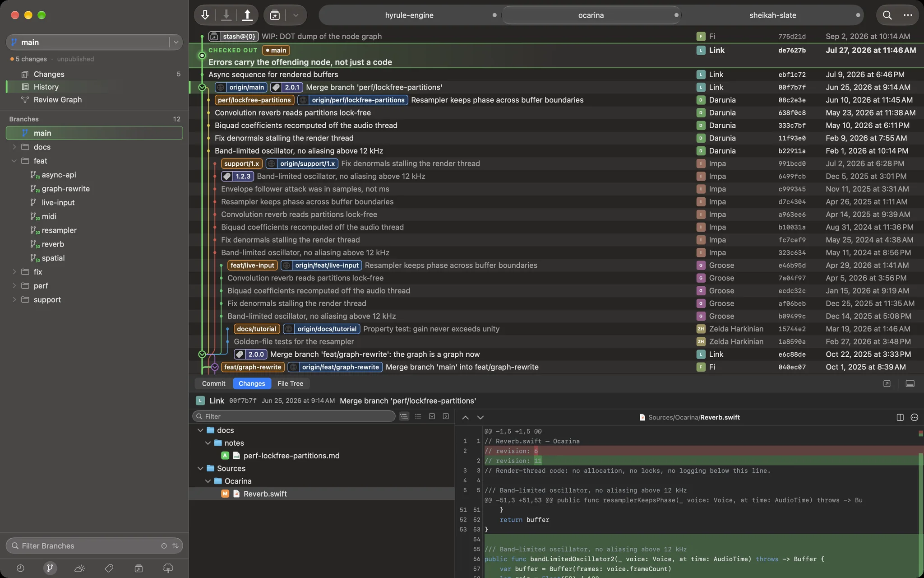Image resolution: width=924 pixels, height=578 pixels.
Task: Select the branches icon in sidebar footer
Action: point(50,568)
